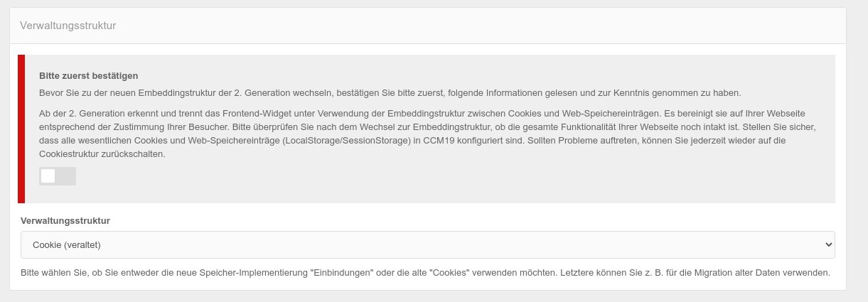Click the "Cookie (veraltet)" selected value text
This screenshot has height=302, width=868.
67,244
